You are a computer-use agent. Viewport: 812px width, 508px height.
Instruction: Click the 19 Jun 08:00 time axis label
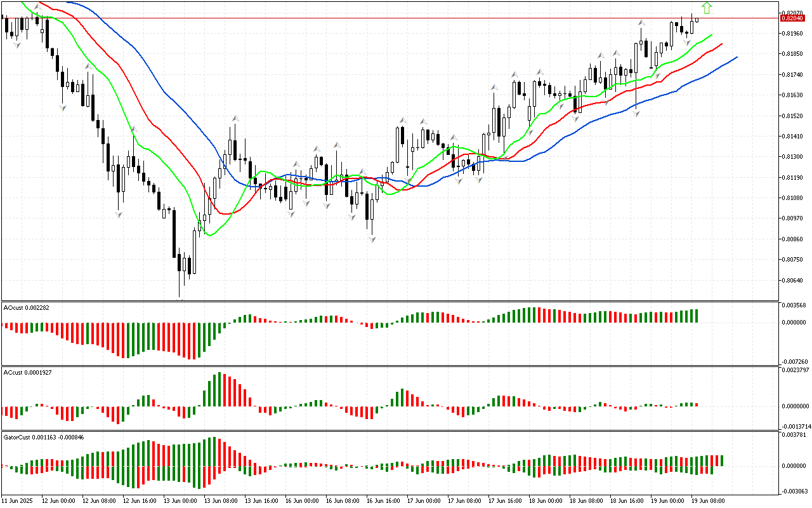(707, 500)
